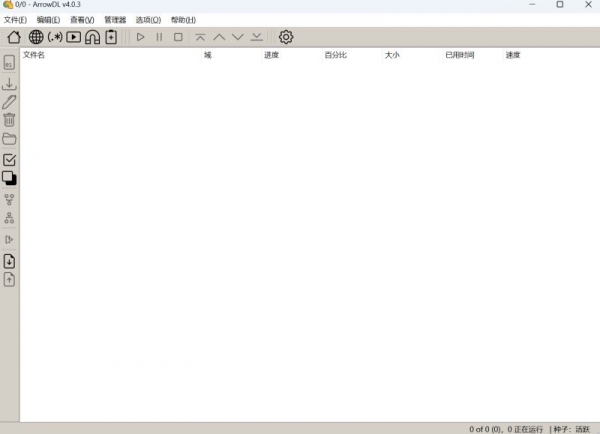600x434 pixels.
Task: Click the checked box select icon
Action: [x=9, y=160]
